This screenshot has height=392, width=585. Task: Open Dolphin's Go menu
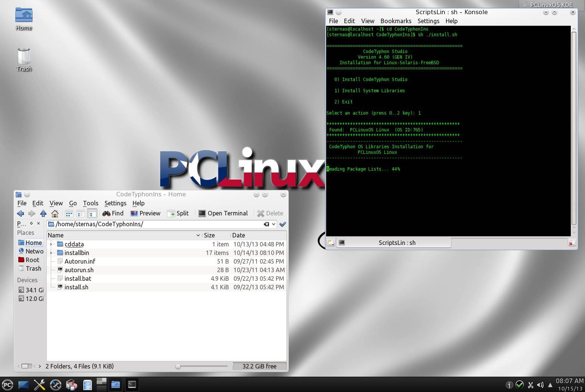pyautogui.click(x=73, y=203)
